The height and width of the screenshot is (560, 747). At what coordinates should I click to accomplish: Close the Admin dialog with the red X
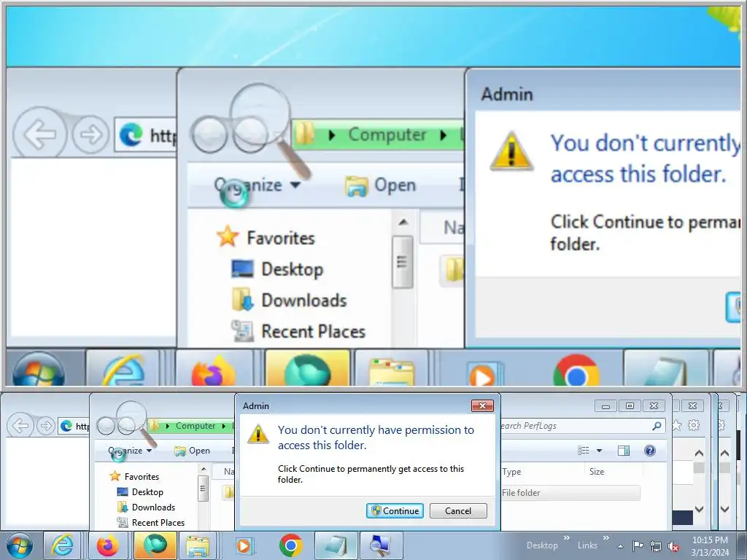pos(482,405)
